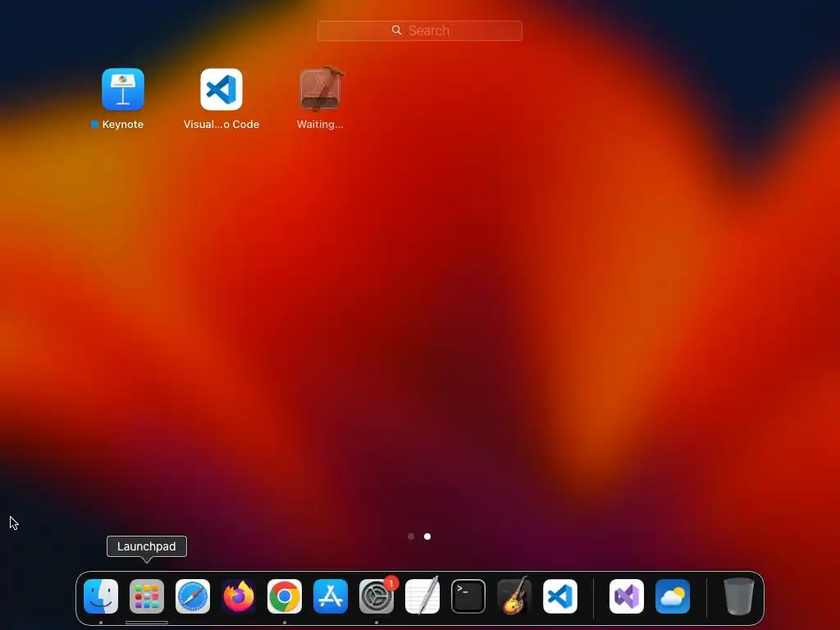Launch Terminal from the Dock

point(468,596)
